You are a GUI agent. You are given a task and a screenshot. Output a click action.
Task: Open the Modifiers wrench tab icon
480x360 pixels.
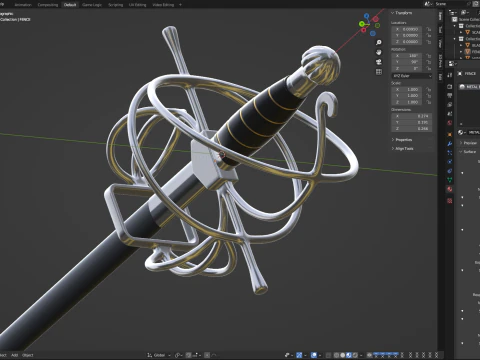450,144
